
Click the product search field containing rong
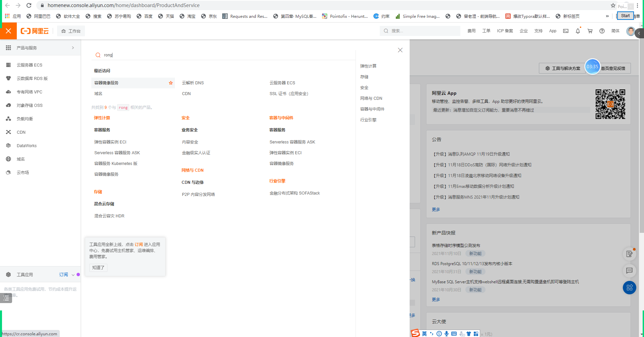point(223,55)
